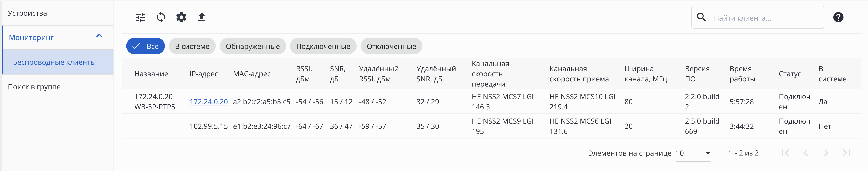
Task: Click the upload arrow icon
Action: click(x=201, y=17)
